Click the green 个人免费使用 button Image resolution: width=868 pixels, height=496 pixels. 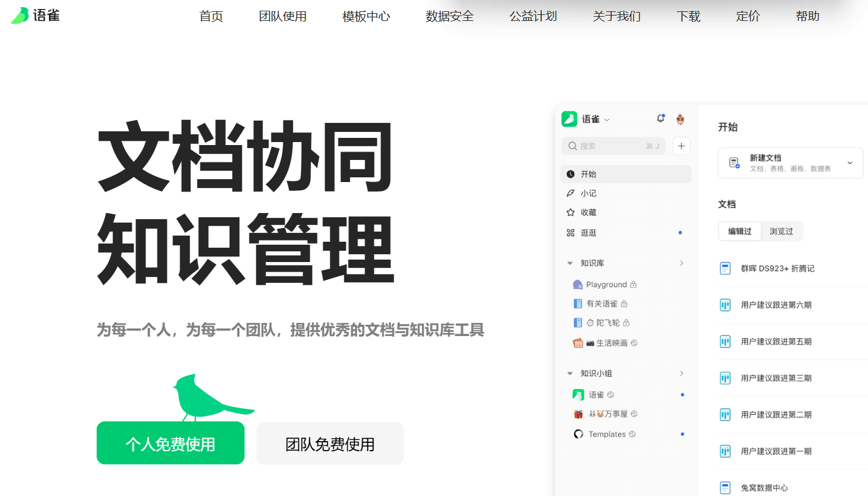pyautogui.click(x=171, y=443)
